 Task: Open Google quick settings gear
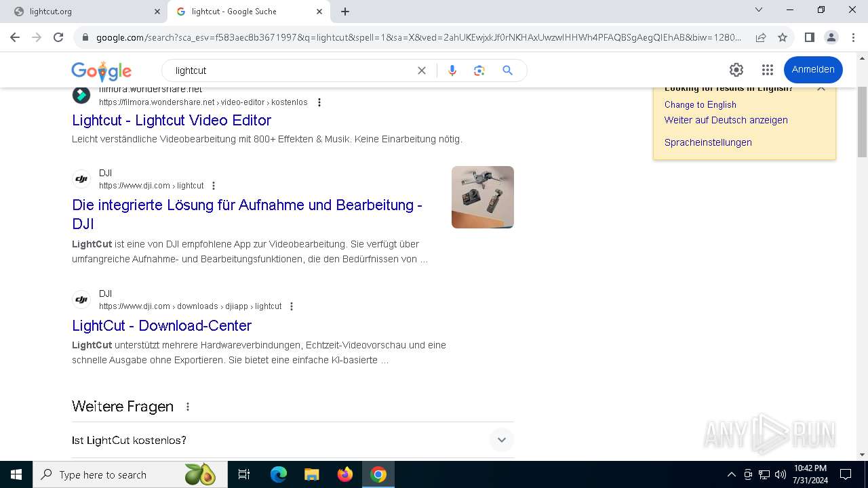point(736,70)
